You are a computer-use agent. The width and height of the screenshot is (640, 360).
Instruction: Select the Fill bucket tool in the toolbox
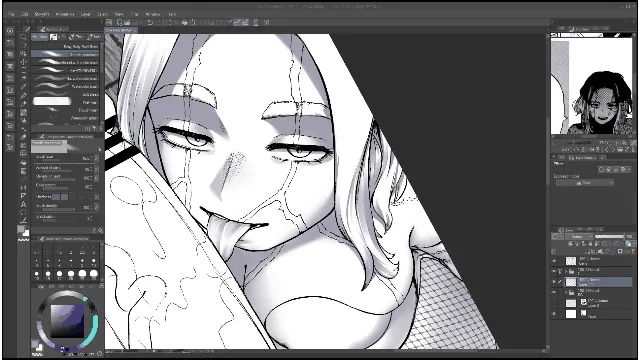click(x=23, y=162)
